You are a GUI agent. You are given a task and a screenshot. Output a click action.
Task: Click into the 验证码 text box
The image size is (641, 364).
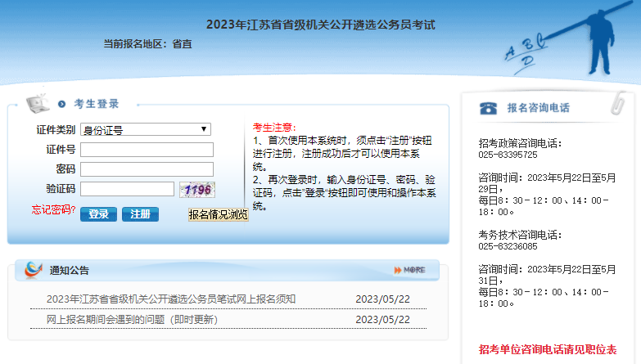pyautogui.click(x=127, y=189)
